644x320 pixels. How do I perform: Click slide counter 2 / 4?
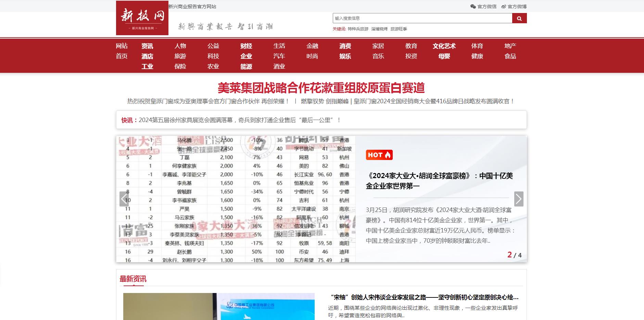tap(514, 255)
